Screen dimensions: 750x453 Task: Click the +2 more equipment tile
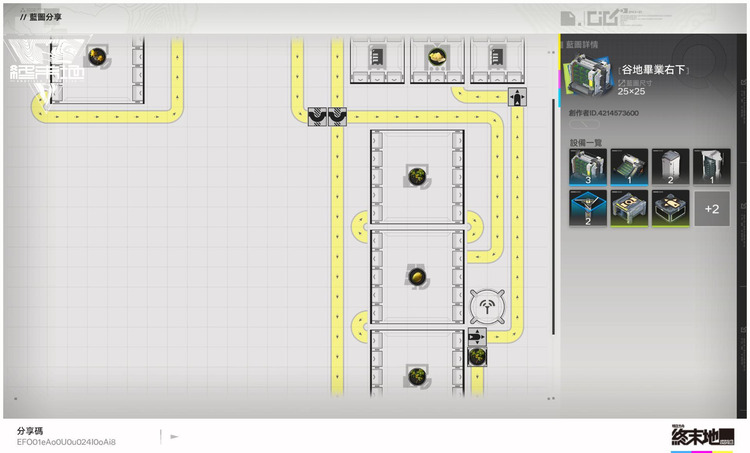(711, 209)
